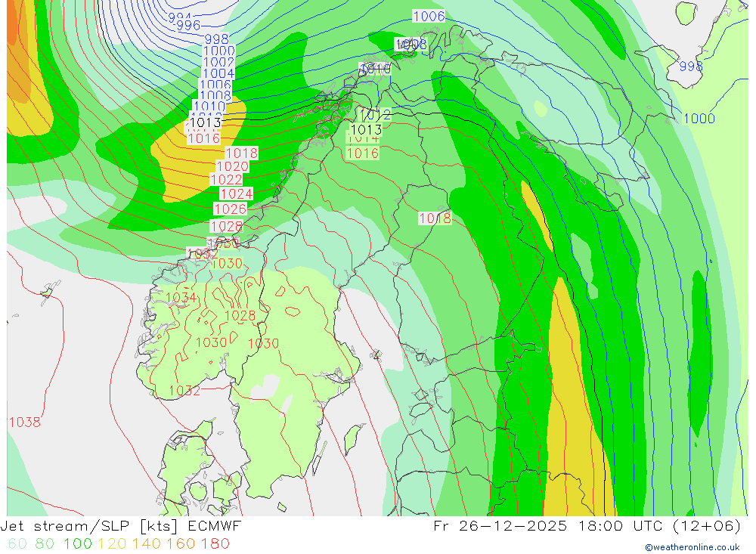The width and height of the screenshot is (756, 554).
Task: Click the 140 knots legend value
Action: coord(147,543)
